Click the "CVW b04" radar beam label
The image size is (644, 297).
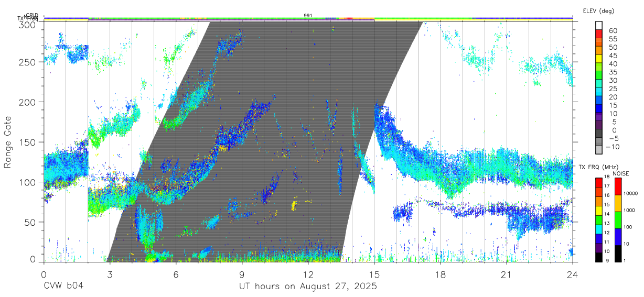coord(63,286)
